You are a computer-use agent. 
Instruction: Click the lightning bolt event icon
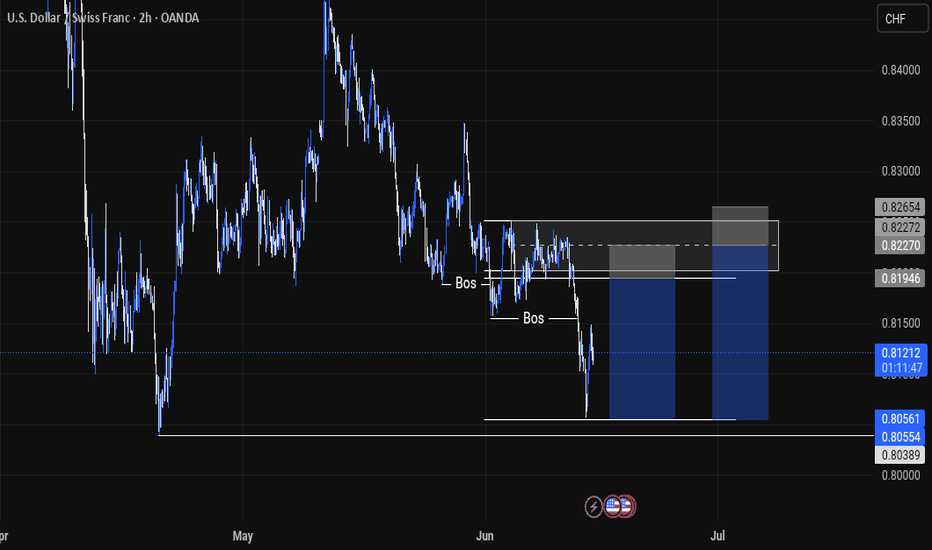point(593,507)
